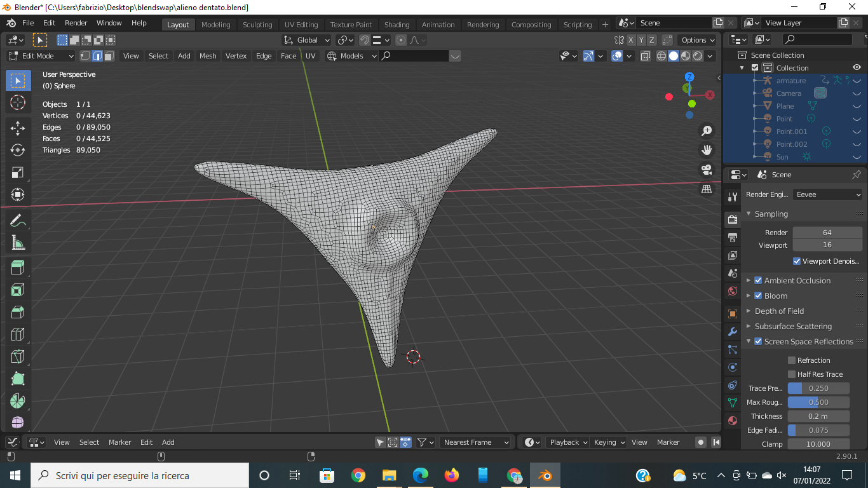Click the Options button in header

696,40
